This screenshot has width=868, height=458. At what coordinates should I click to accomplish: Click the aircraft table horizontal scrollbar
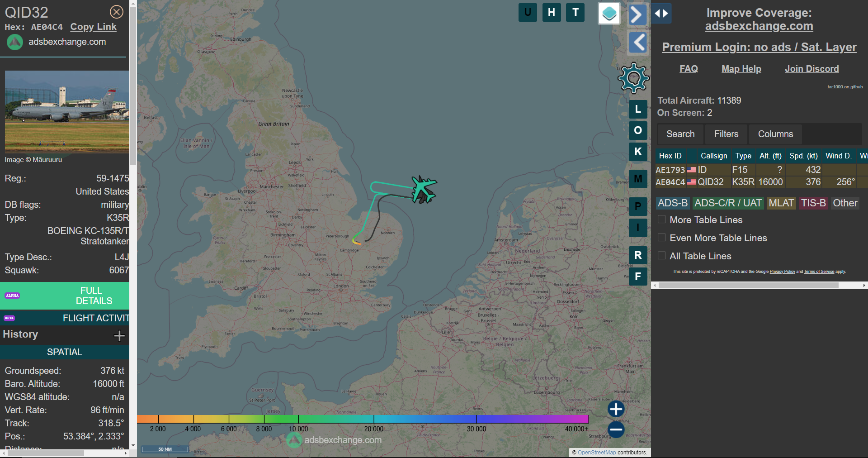pos(748,286)
